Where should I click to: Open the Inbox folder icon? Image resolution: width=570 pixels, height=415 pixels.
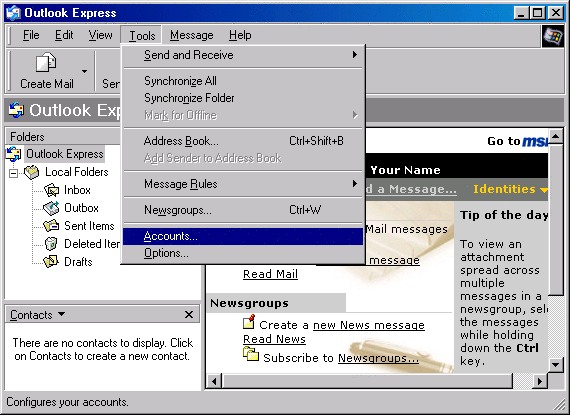pyautogui.click(x=51, y=190)
